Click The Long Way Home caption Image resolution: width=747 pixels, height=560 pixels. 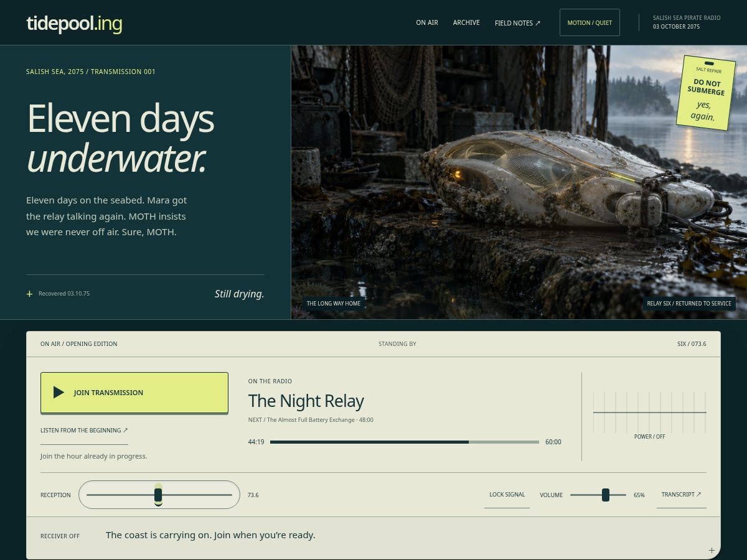[x=334, y=304]
